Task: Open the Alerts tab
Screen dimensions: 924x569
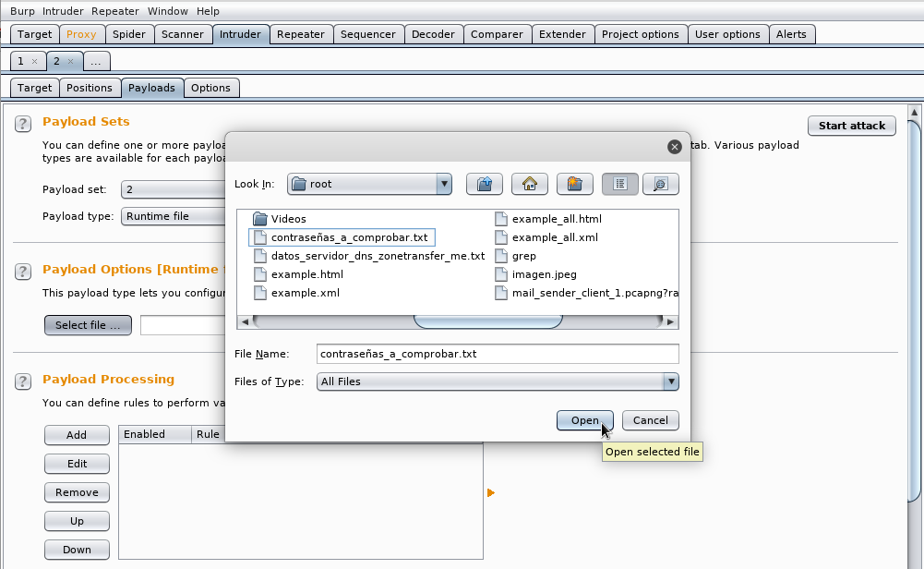Action: point(791,34)
